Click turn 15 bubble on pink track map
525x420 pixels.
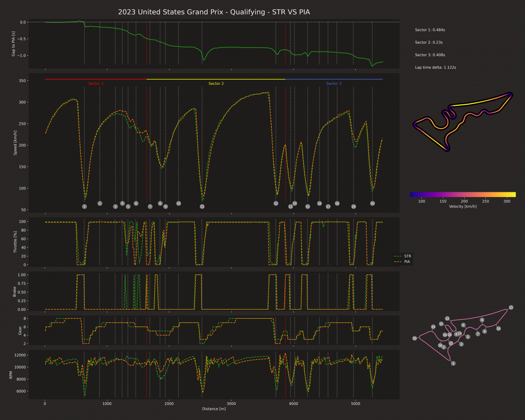click(441, 324)
